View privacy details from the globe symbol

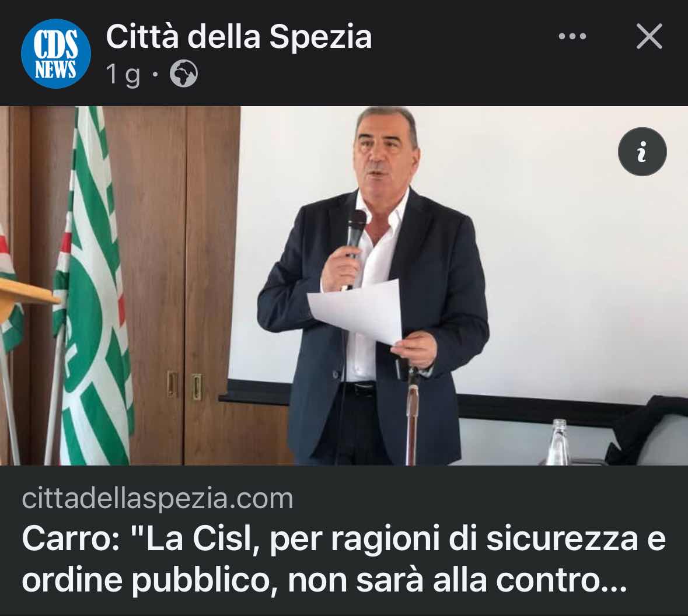click(x=183, y=73)
